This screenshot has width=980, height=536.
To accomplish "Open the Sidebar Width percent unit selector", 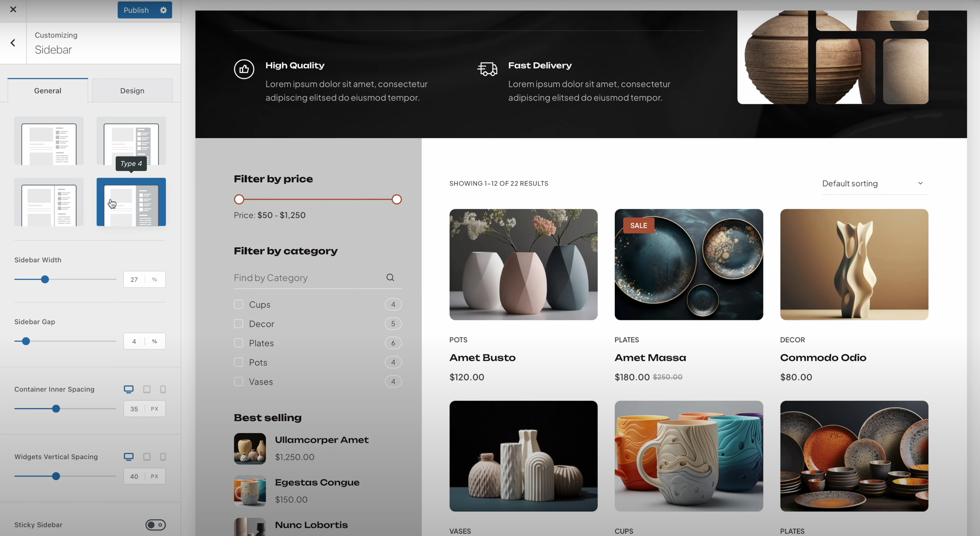I will [155, 279].
